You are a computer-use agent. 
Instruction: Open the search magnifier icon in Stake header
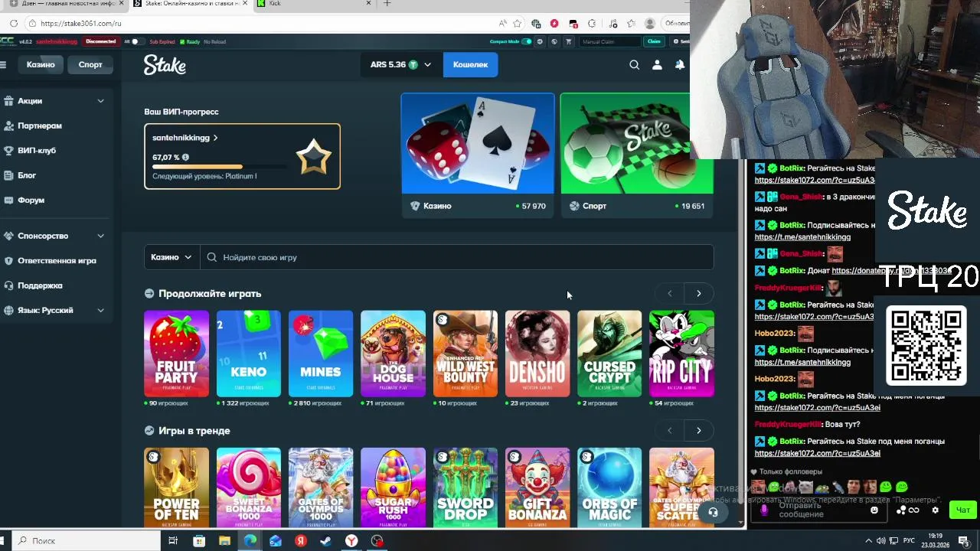634,65
